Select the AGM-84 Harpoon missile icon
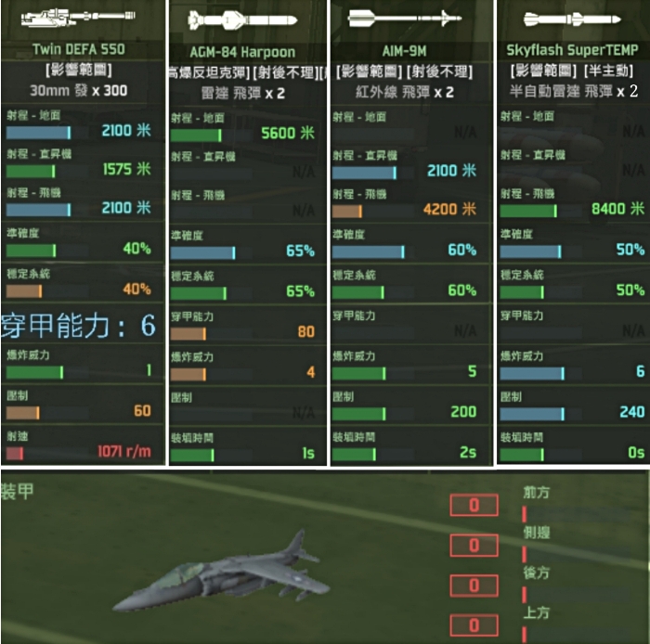Screen dimensions: 650x644 tap(242, 20)
